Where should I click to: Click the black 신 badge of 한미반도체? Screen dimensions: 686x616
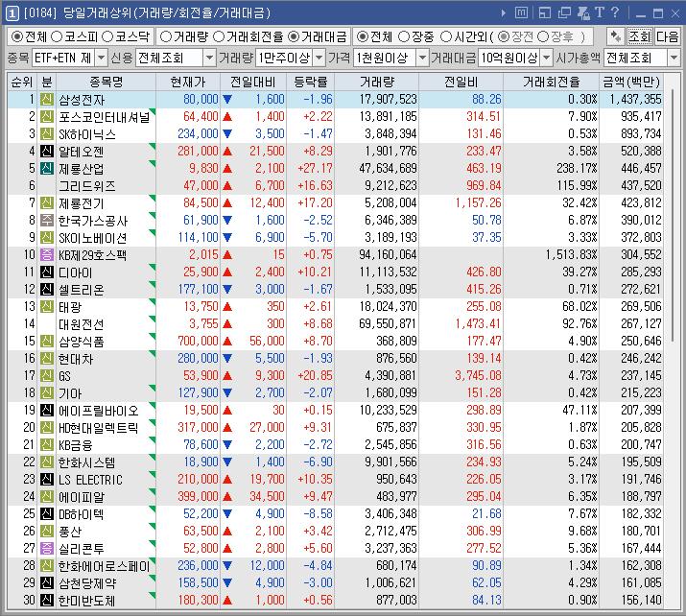pyautogui.click(x=47, y=601)
